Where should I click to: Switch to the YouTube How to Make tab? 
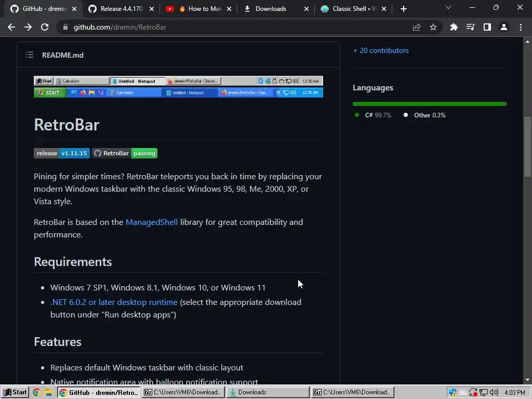(x=198, y=9)
